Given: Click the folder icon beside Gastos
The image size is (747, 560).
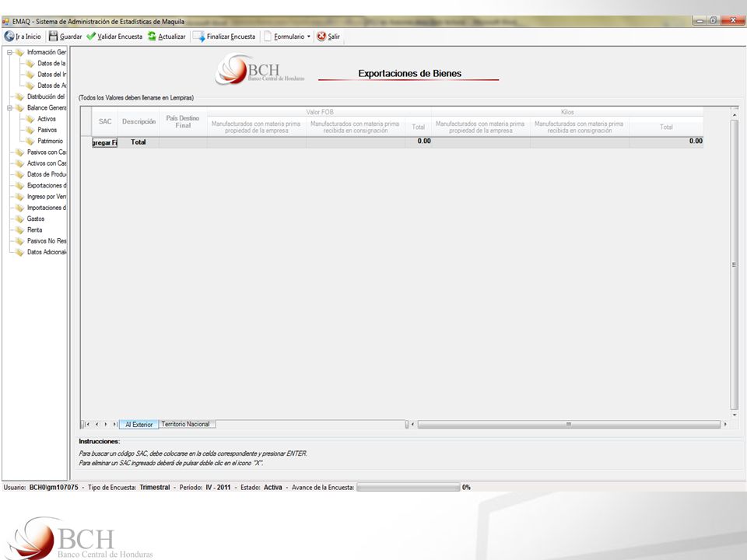Looking at the screenshot, I should tap(19, 219).
